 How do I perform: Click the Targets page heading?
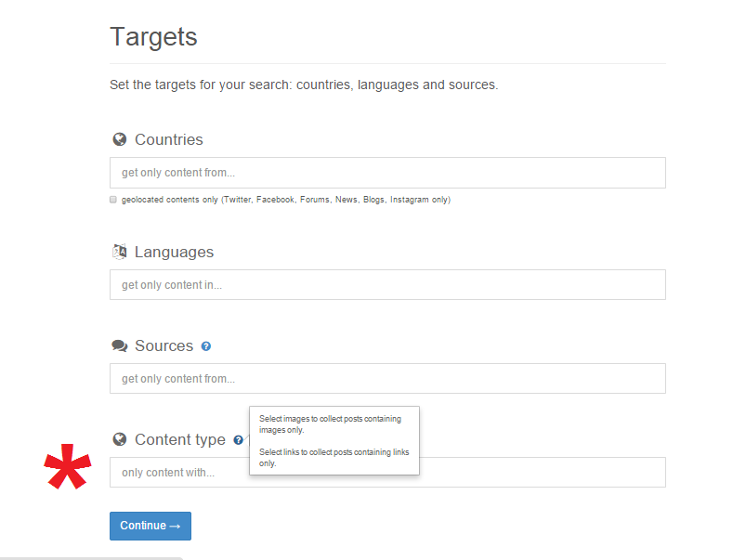[x=153, y=37]
